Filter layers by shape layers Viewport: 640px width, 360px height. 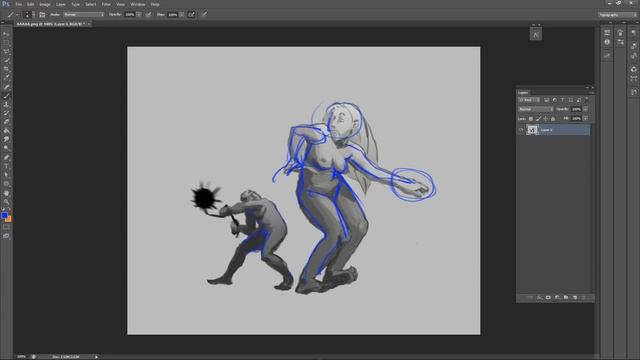point(571,100)
